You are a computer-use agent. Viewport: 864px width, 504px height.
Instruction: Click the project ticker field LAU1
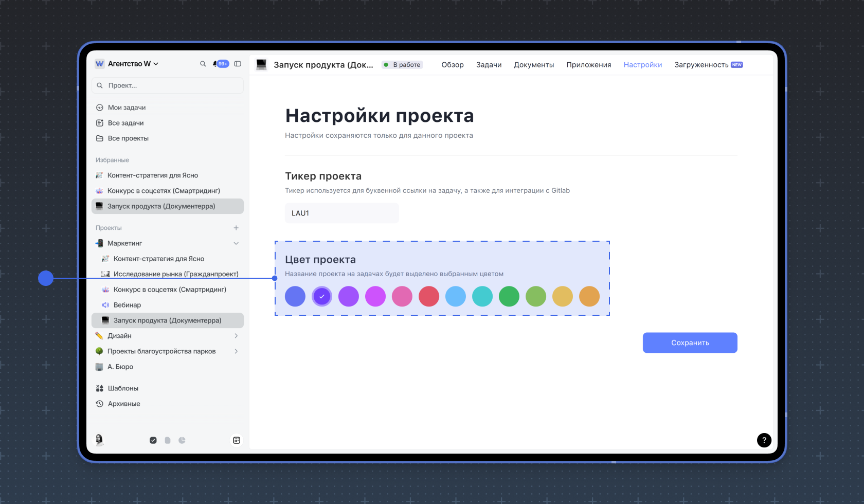(x=341, y=213)
